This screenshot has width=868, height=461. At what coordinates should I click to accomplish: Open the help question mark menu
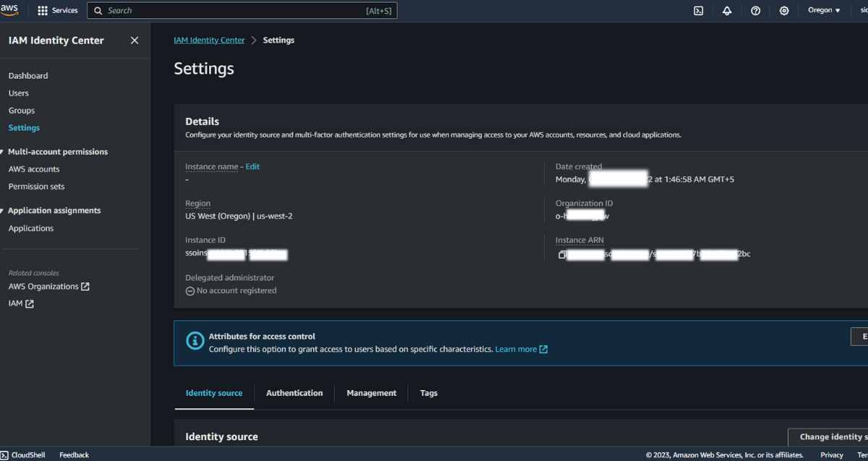click(756, 11)
